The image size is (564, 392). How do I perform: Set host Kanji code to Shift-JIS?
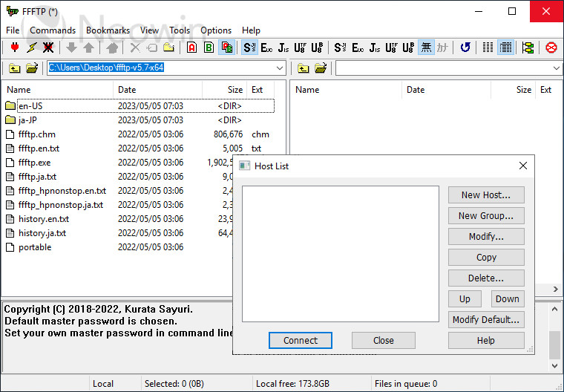click(249, 48)
